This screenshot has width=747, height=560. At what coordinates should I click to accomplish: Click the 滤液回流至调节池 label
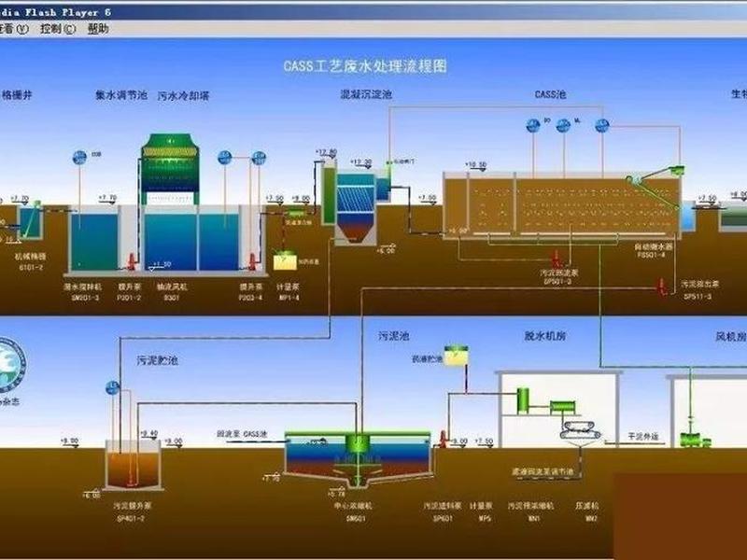[543, 471]
